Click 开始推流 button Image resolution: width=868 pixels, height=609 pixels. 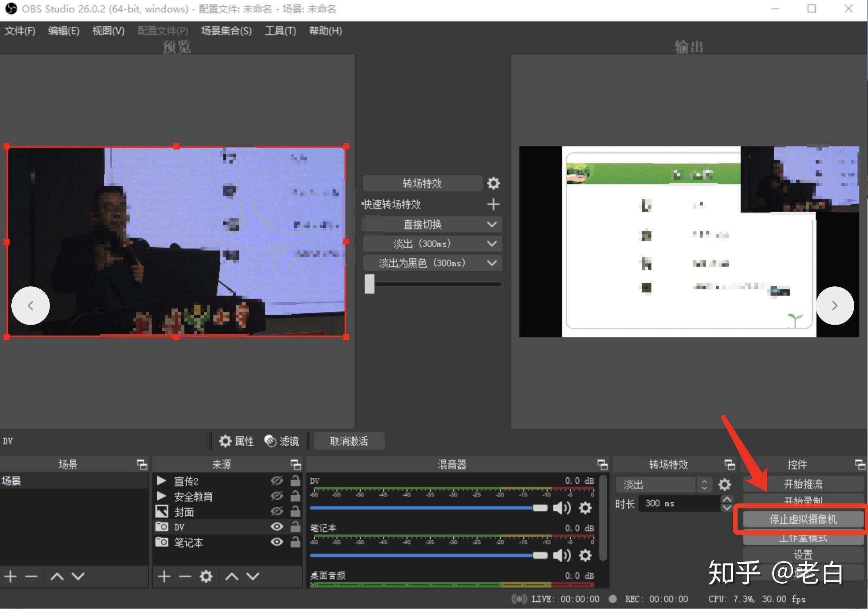(803, 484)
